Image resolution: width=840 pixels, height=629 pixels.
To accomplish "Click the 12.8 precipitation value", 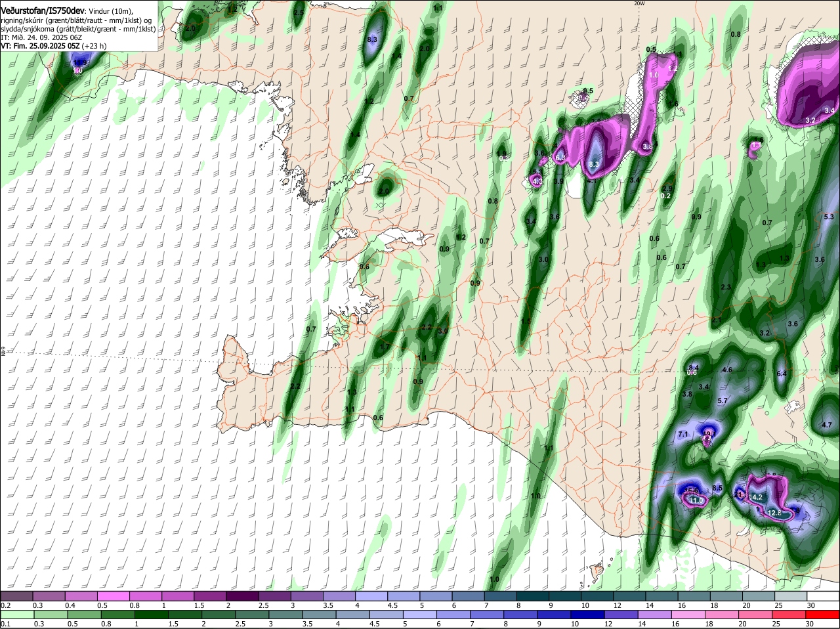I will coord(774,513).
